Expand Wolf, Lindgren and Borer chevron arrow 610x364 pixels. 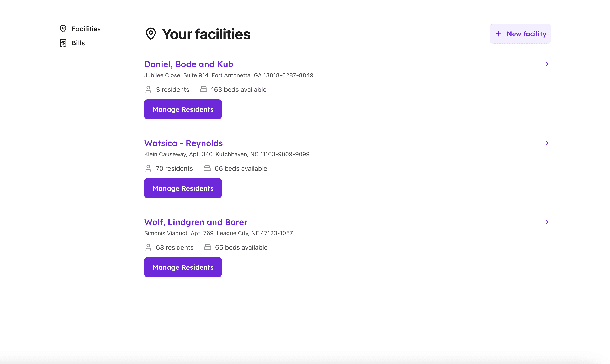coord(546,222)
